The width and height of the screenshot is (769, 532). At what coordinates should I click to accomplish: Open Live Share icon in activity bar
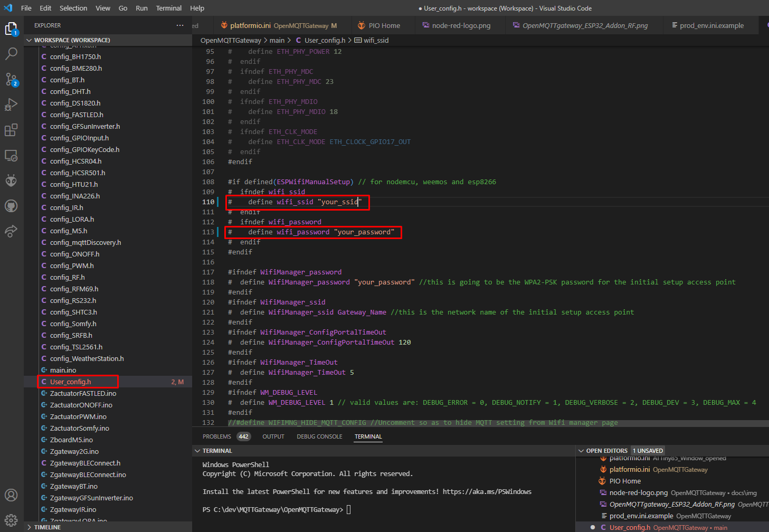click(x=11, y=231)
